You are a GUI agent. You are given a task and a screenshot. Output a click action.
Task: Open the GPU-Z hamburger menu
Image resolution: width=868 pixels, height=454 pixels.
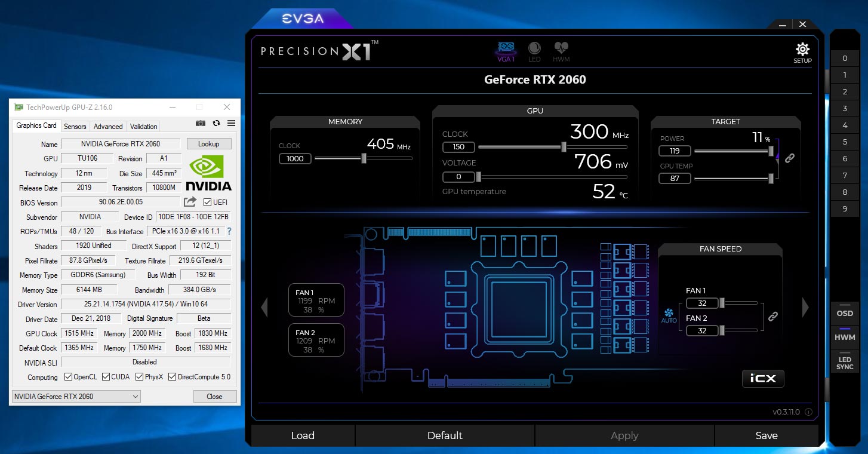(x=231, y=123)
